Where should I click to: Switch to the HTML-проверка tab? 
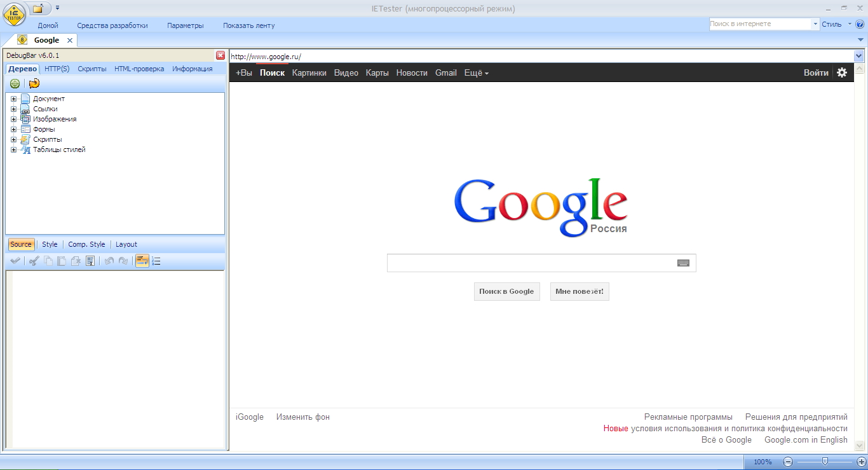139,69
